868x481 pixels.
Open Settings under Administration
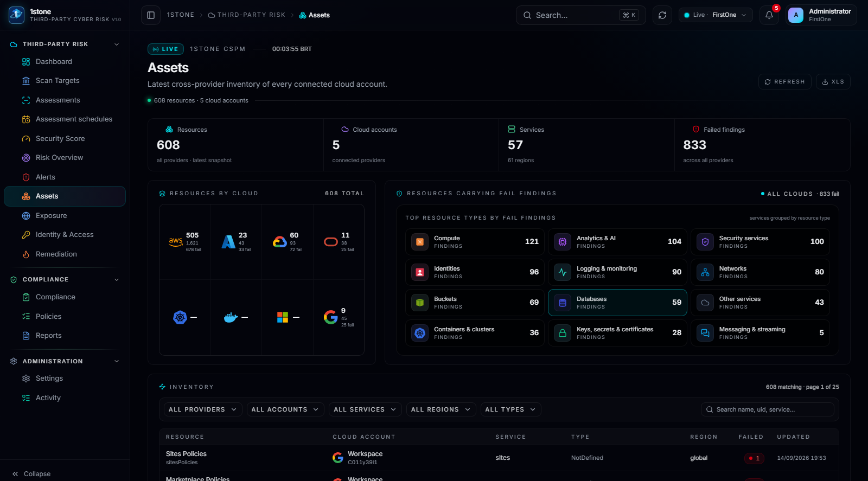pyautogui.click(x=65, y=379)
